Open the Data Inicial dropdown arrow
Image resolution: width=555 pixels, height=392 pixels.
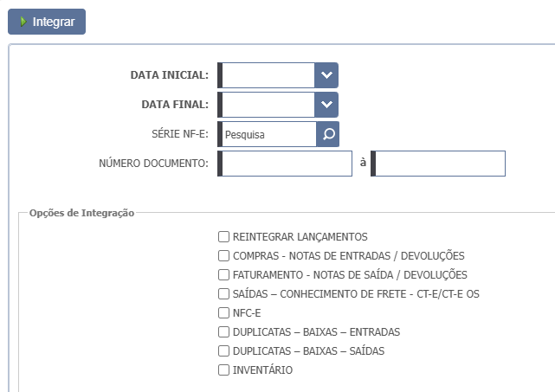point(326,75)
